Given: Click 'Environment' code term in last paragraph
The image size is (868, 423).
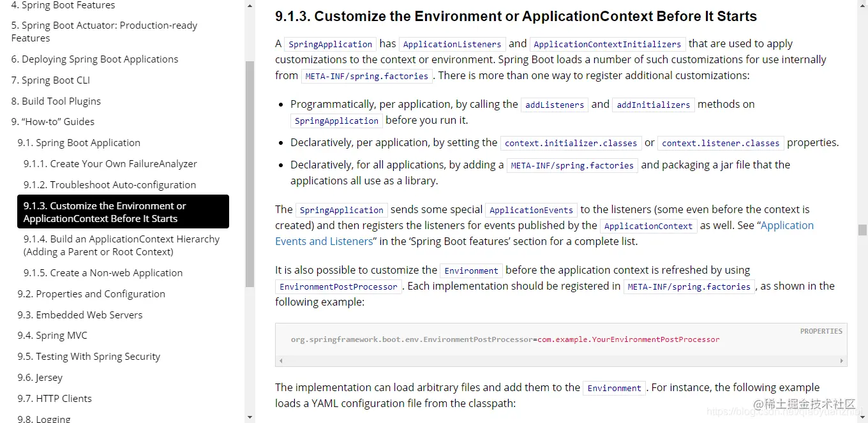Looking at the screenshot, I should [614, 389].
